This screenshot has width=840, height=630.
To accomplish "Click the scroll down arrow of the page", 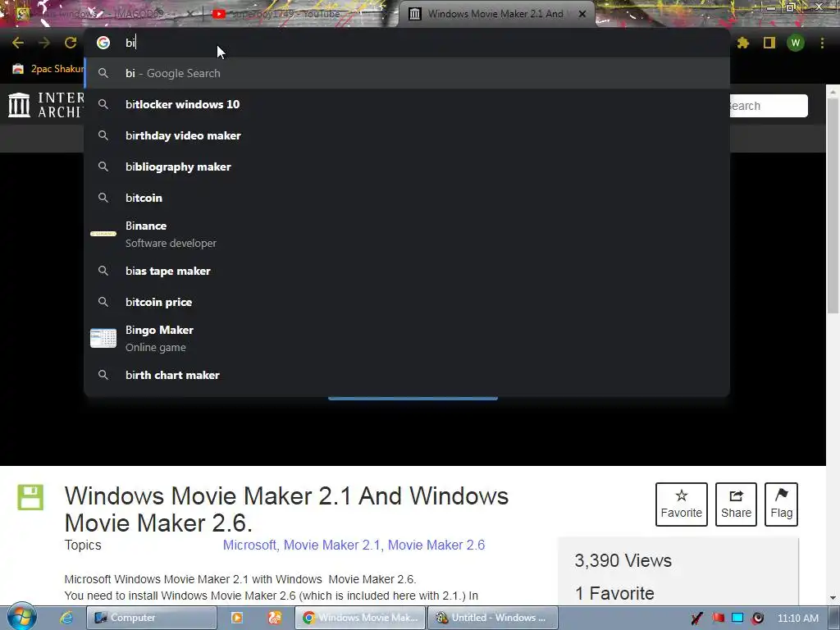I will [833, 598].
